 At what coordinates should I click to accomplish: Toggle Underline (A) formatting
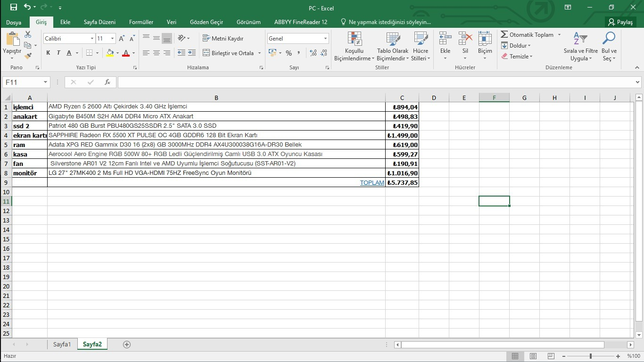(x=69, y=53)
